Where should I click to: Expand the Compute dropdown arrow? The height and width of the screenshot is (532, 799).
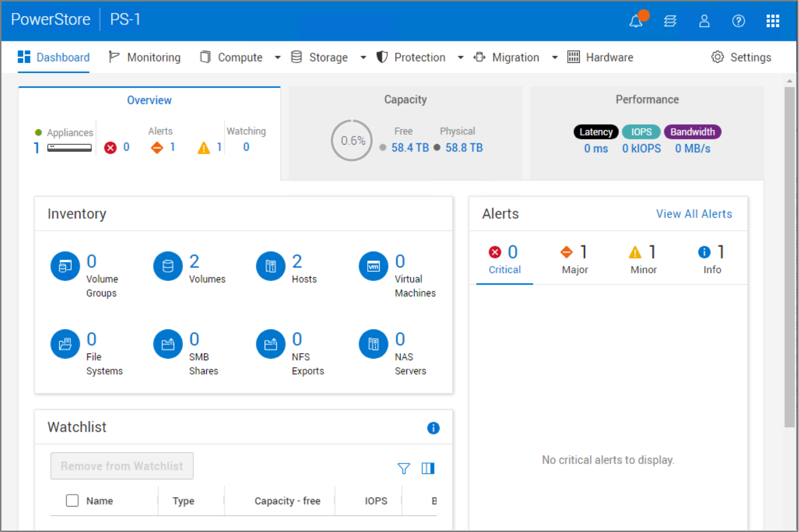(x=278, y=57)
